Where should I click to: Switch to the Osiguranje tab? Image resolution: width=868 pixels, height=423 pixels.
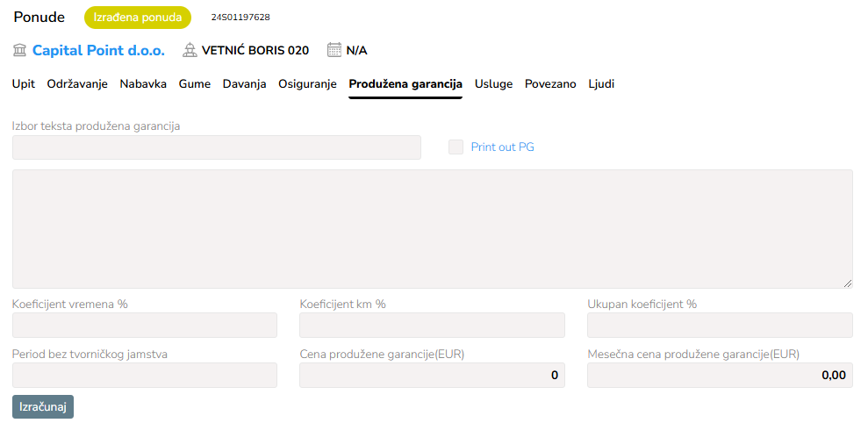coord(307,84)
